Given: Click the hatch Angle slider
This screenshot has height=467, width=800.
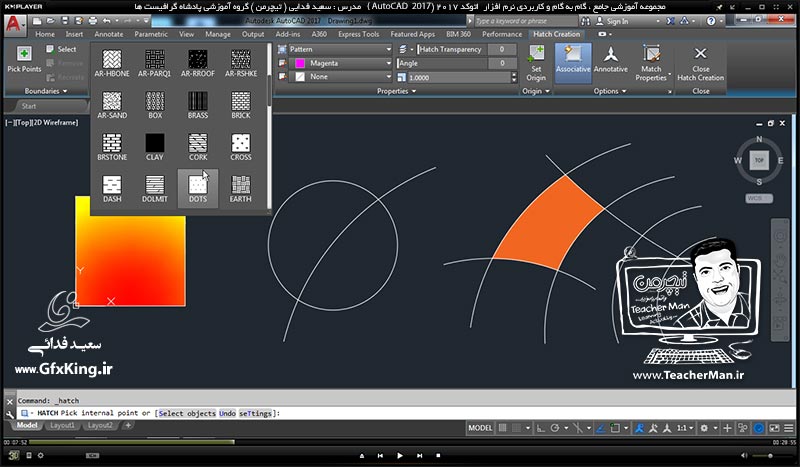Looking at the screenshot, I should click(442, 63).
